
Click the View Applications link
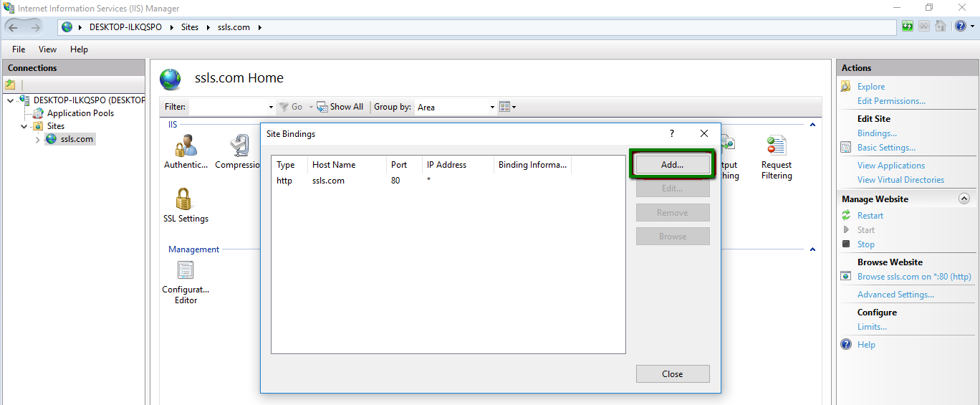pos(891,166)
